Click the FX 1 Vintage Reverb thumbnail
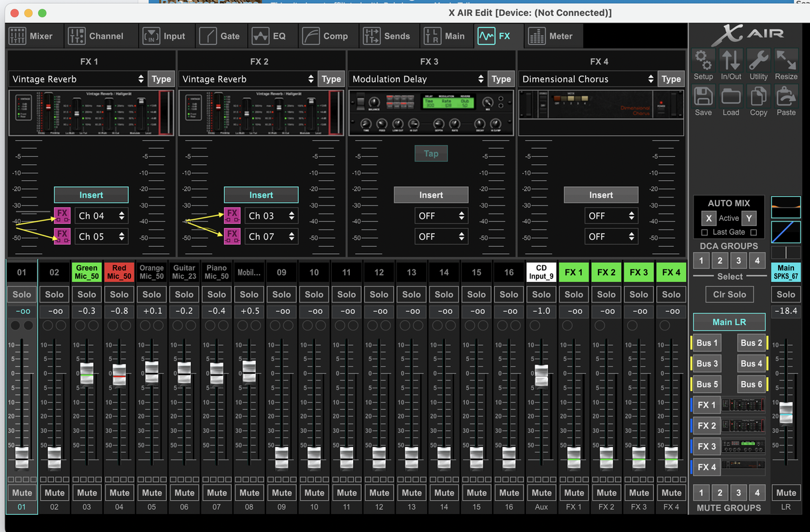This screenshot has height=532, width=810. pyautogui.click(x=91, y=114)
